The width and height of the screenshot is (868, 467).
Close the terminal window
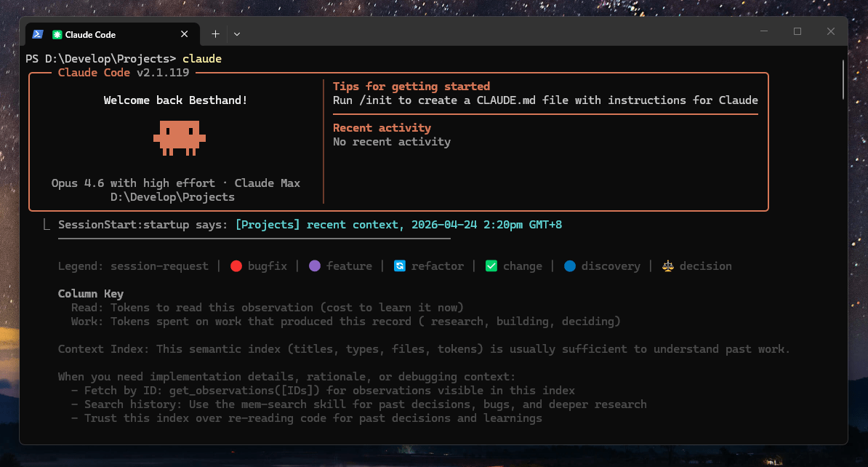(830, 31)
